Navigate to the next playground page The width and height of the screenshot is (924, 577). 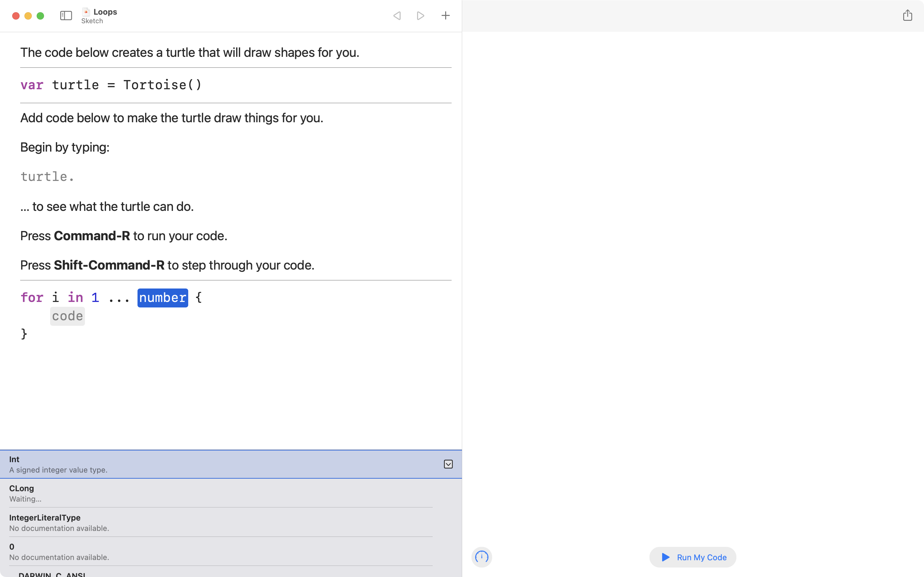(x=420, y=16)
